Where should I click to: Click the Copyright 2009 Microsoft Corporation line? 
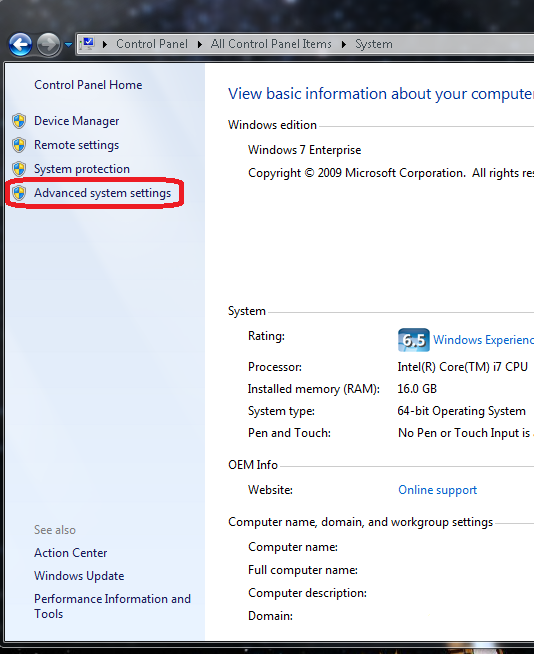pyautogui.click(x=391, y=173)
